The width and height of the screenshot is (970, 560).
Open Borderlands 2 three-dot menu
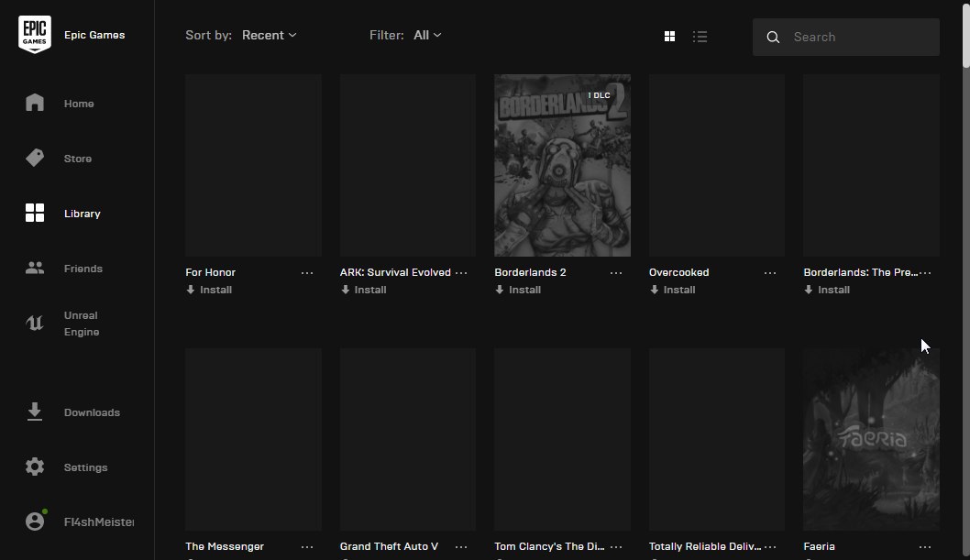click(615, 272)
